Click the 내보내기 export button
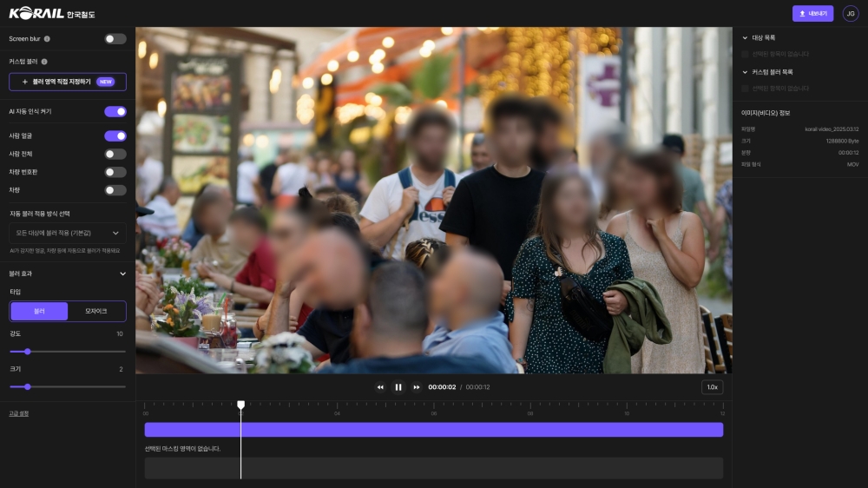The width and height of the screenshot is (868, 488). click(x=812, y=14)
